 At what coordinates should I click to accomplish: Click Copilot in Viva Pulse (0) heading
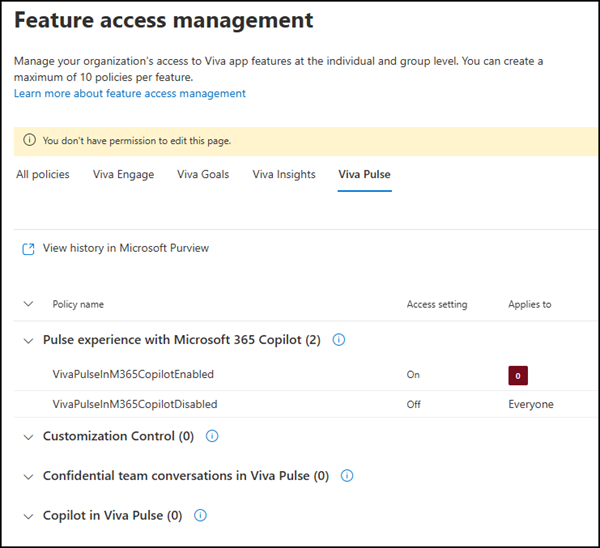pyautogui.click(x=112, y=515)
